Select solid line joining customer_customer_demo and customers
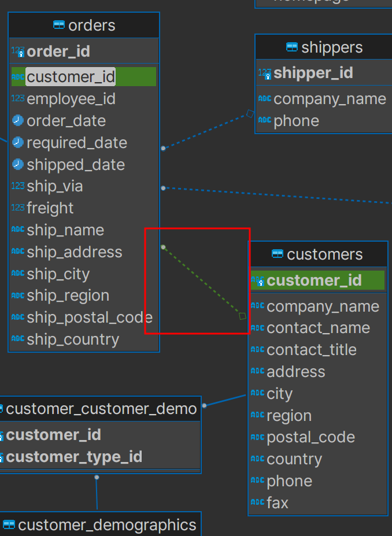Screen dimensions: 392x536 pos(224,400)
